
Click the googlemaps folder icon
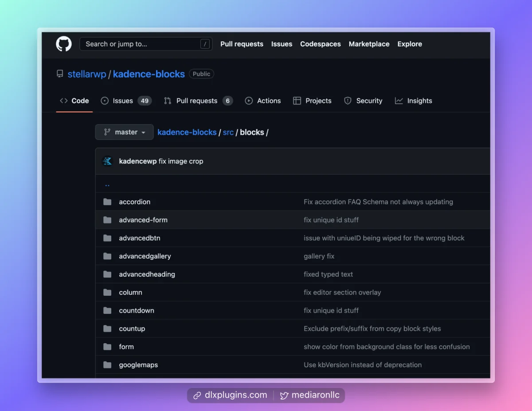[107, 365]
